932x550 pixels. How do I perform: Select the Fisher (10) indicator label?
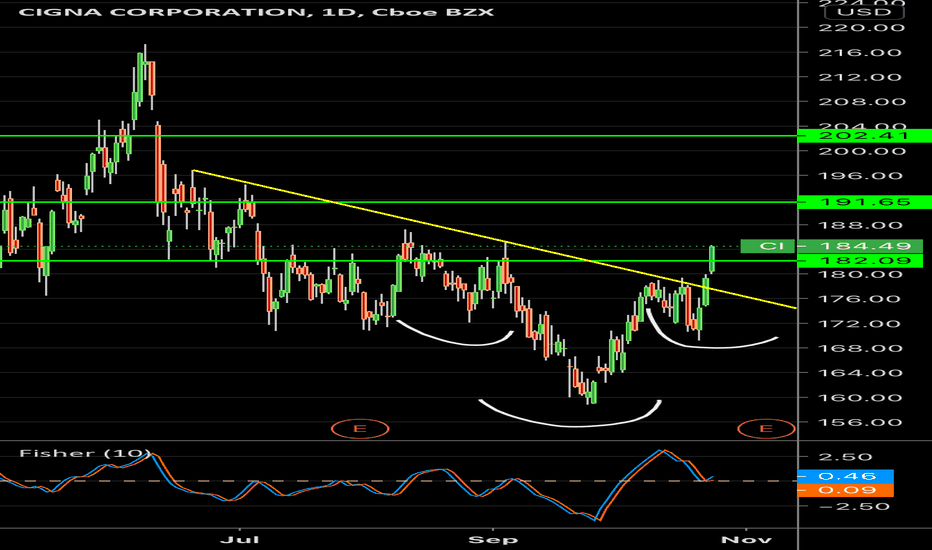pyautogui.click(x=84, y=453)
